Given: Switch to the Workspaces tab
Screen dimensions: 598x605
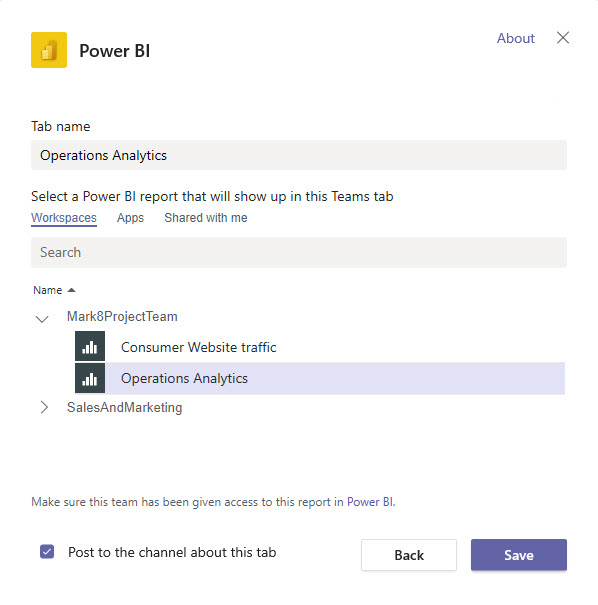Looking at the screenshot, I should [64, 218].
